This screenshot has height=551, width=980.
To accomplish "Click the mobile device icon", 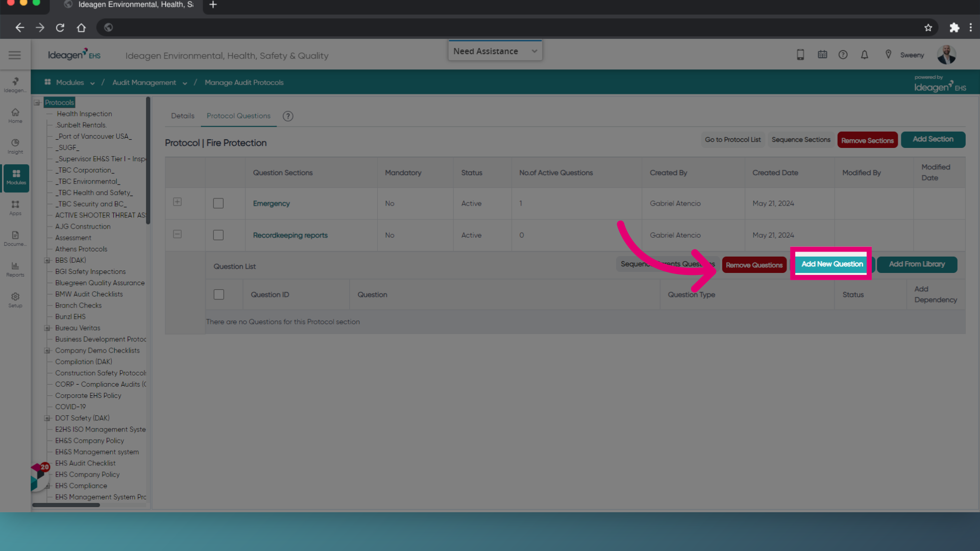I will [x=800, y=55].
